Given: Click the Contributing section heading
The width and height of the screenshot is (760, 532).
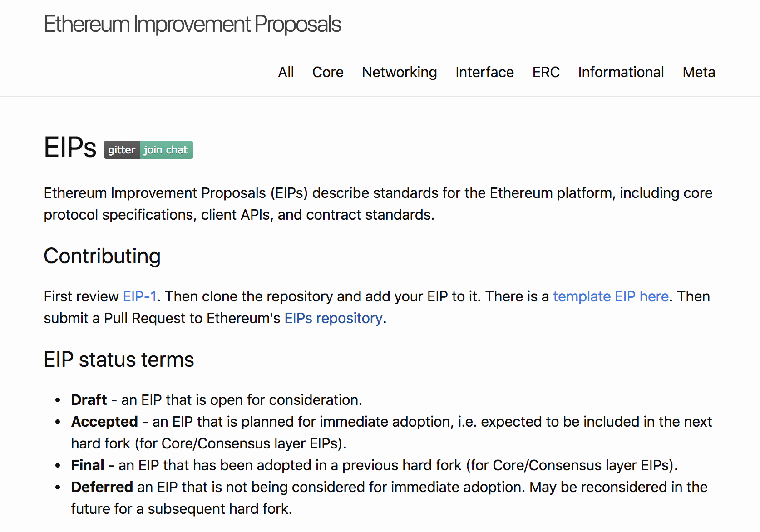Looking at the screenshot, I should (x=102, y=256).
